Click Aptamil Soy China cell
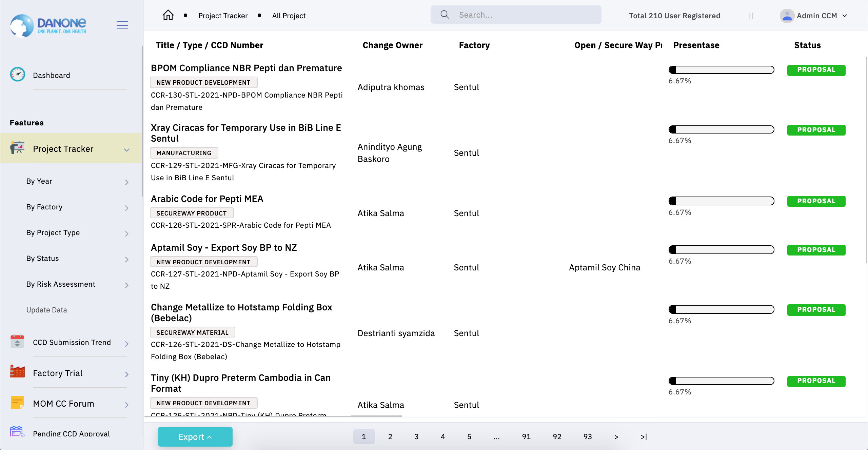This screenshot has height=450, width=868. 605,267
